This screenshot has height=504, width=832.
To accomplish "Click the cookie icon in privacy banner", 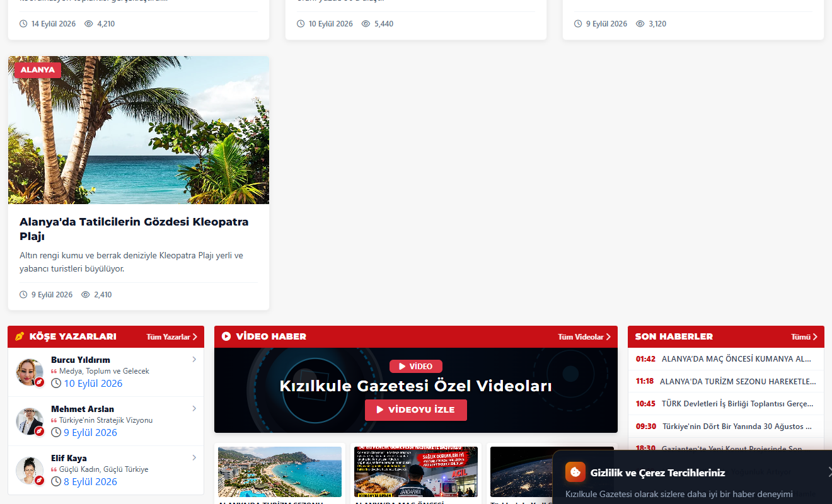I will pos(575,472).
